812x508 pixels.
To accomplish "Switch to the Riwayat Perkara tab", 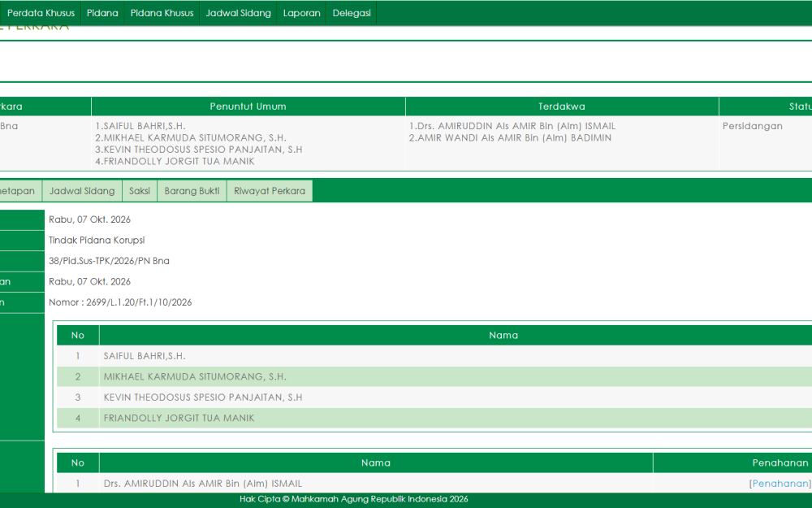I will [270, 191].
